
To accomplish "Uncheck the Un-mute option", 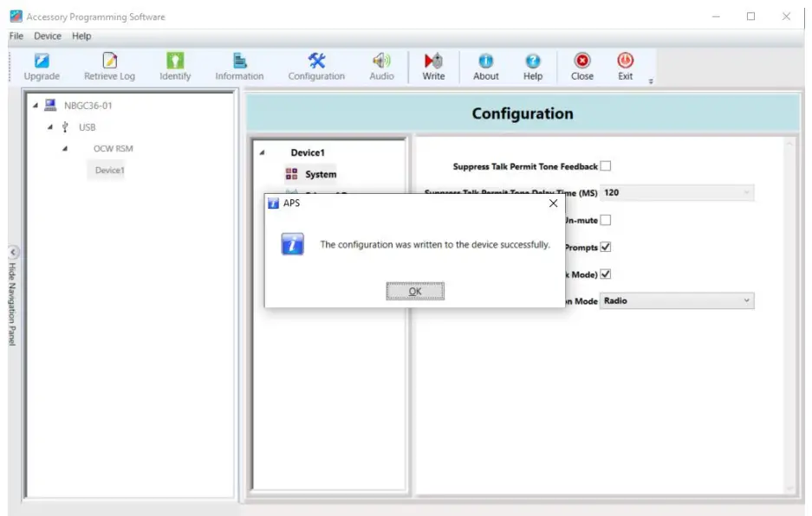I will (x=607, y=219).
